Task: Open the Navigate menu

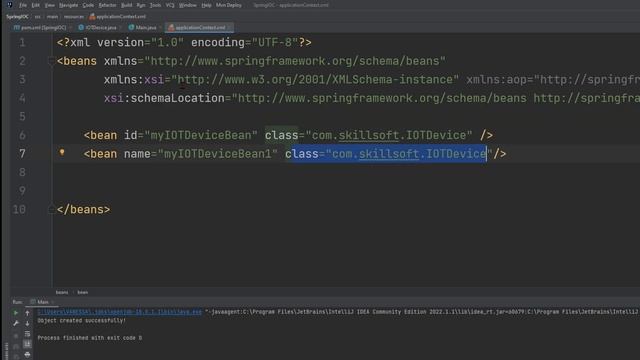Action: pos(68,5)
